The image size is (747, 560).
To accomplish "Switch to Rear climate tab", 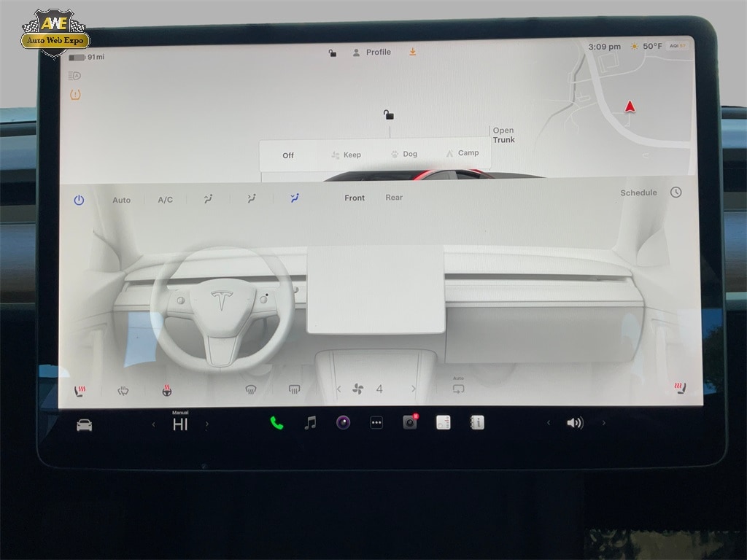I will pyautogui.click(x=394, y=198).
